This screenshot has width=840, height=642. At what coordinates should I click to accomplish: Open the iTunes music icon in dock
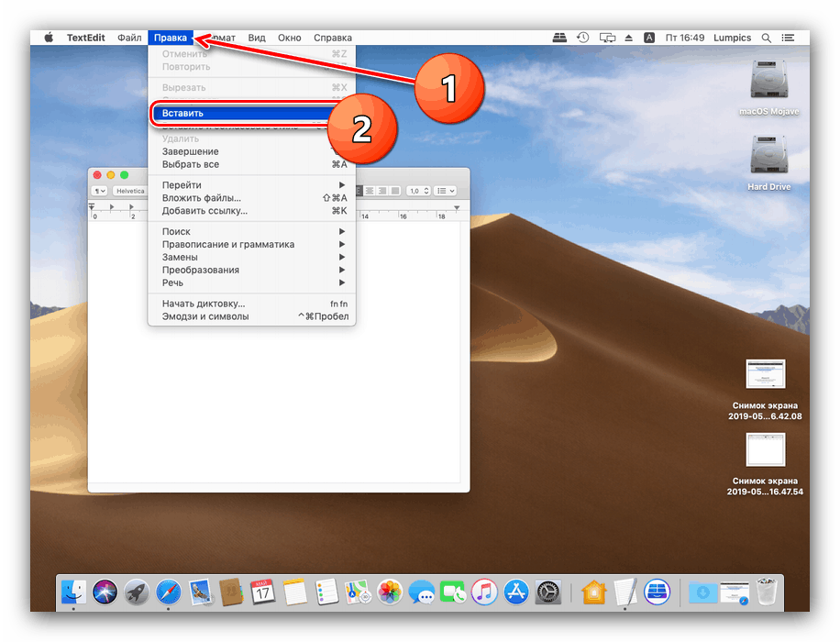point(484,592)
